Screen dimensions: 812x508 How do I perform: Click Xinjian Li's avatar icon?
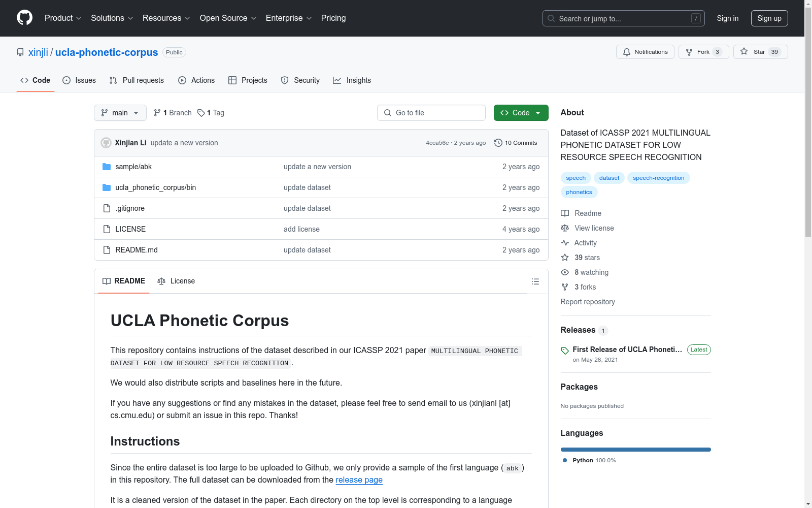pyautogui.click(x=106, y=143)
